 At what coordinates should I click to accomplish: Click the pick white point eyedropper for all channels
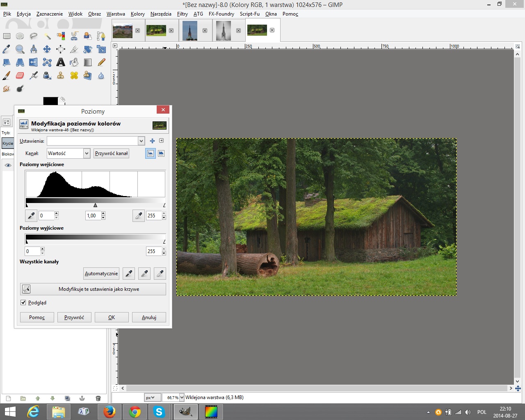coord(160,273)
